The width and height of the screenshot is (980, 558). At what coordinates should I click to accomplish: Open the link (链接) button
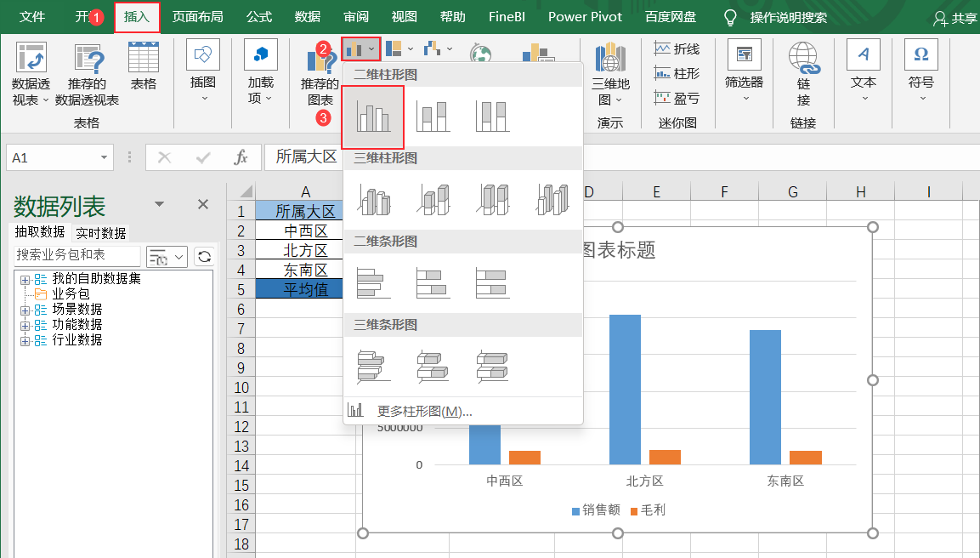803,74
